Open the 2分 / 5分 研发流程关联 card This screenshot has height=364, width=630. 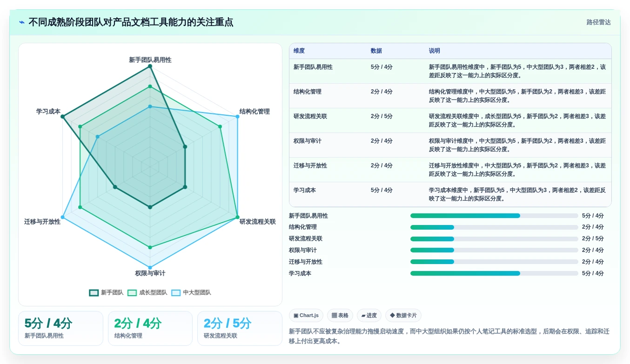tap(240, 328)
